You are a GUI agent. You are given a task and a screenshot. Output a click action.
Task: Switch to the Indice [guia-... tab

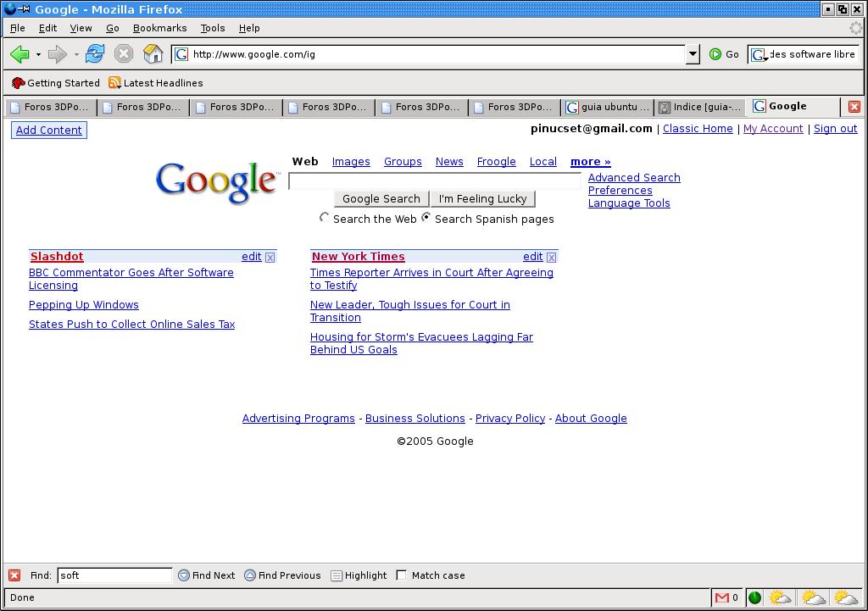click(699, 107)
